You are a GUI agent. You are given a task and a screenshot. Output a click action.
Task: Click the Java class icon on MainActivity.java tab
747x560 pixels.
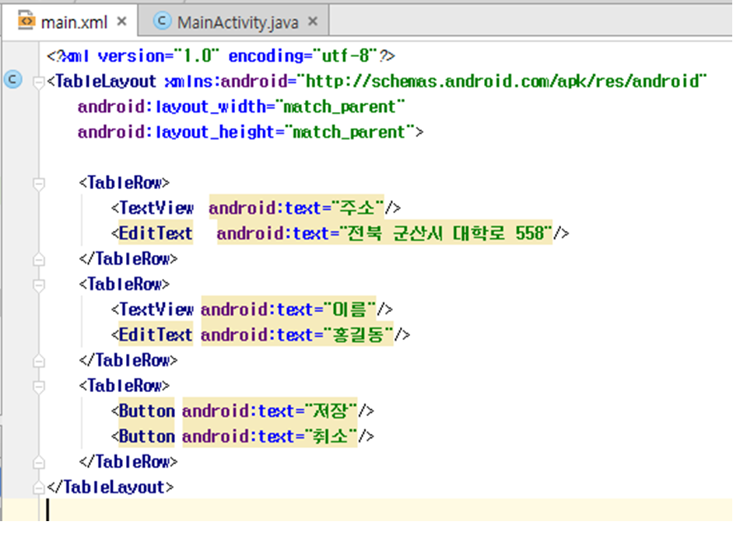click(162, 22)
